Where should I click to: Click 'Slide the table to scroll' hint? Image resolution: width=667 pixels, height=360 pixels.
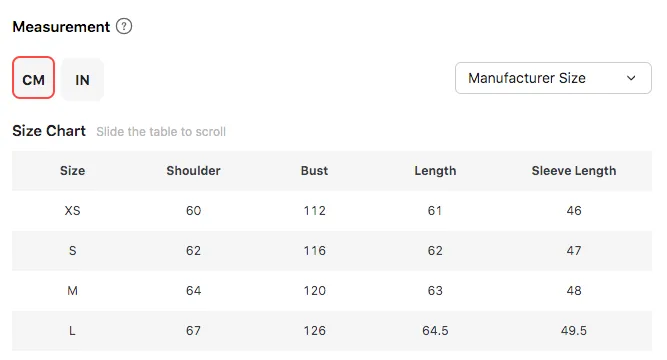(x=161, y=131)
